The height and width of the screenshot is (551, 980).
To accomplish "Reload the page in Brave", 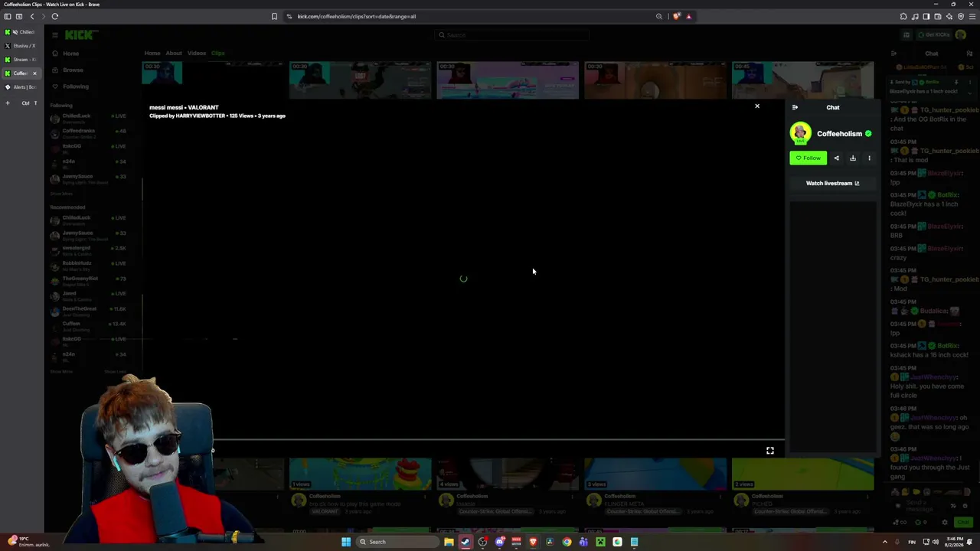I will (x=55, y=16).
